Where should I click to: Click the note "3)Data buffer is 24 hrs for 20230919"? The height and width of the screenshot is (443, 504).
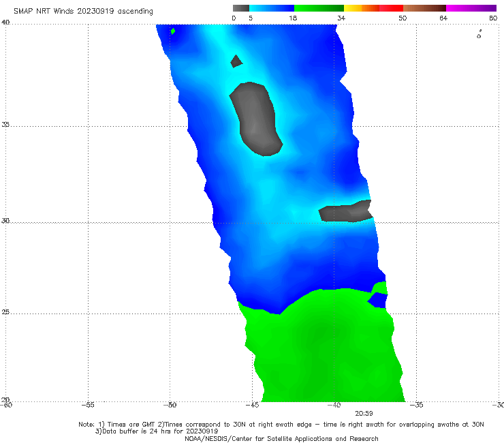[157, 431]
